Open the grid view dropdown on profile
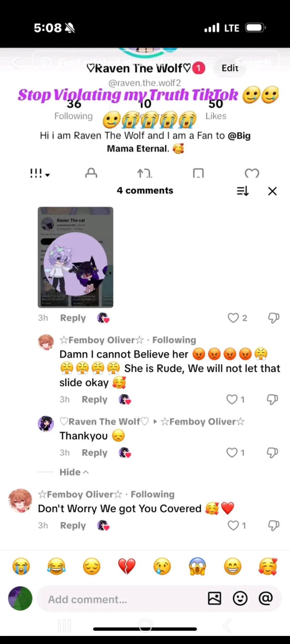Screen dimensions: 290x644 [x=40, y=173]
